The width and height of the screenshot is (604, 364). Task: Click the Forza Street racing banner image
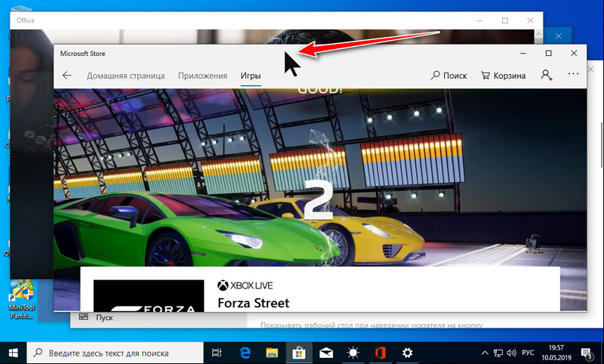(319, 177)
